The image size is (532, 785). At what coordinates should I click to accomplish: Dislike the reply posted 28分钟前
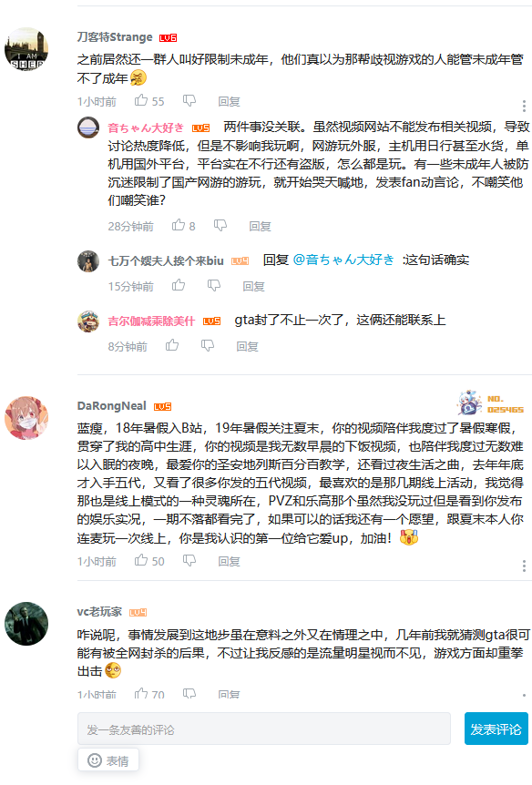click(x=220, y=225)
